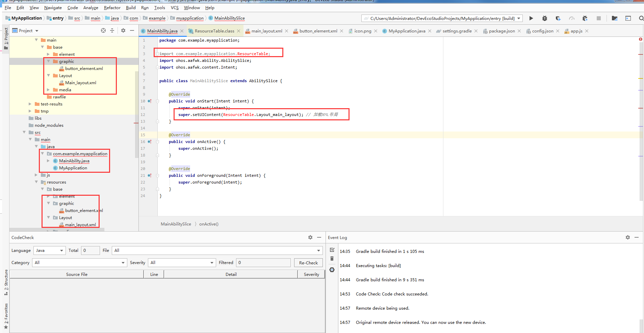Clear Event Log with the trash icon

(x=332, y=259)
